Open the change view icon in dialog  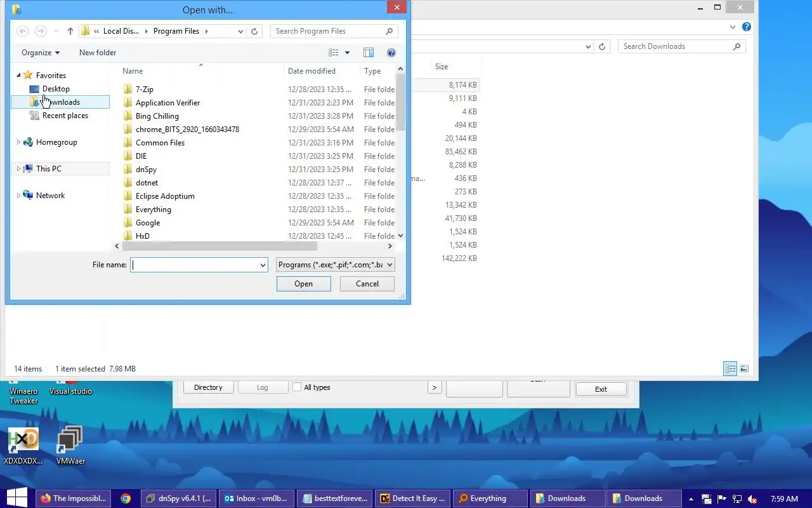(334, 53)
